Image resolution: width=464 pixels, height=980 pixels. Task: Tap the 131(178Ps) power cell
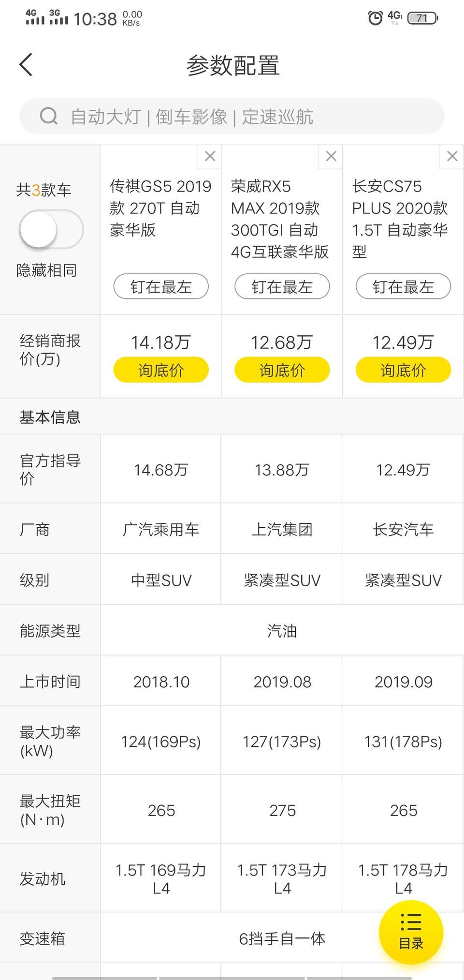[404, 741]
